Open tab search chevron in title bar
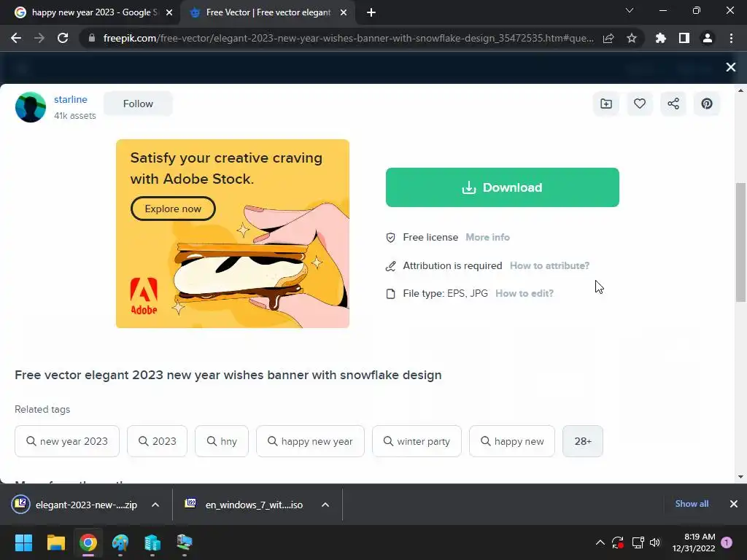 click(630, 10)
